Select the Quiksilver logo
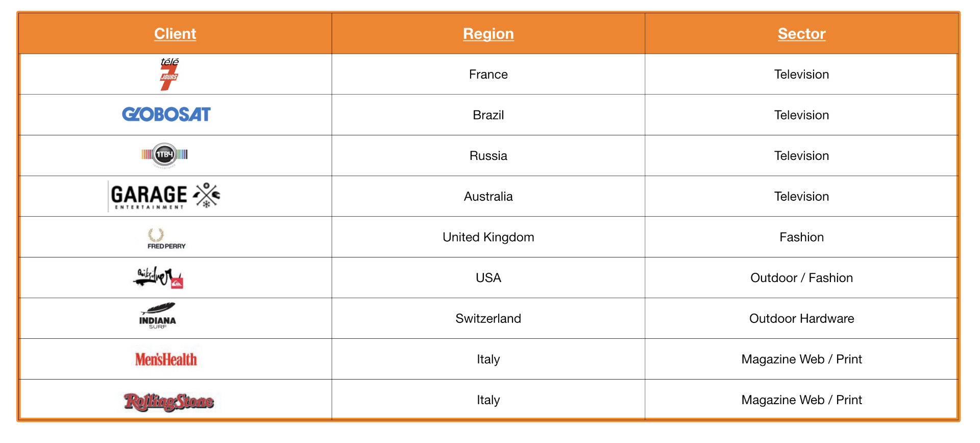 pyautogui.click(x=158, y=277)
